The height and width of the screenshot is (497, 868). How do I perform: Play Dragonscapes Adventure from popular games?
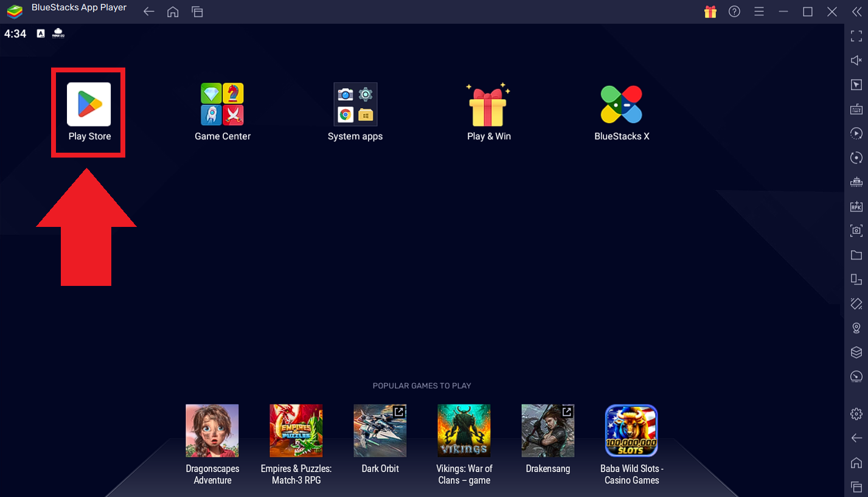[212, 430]
